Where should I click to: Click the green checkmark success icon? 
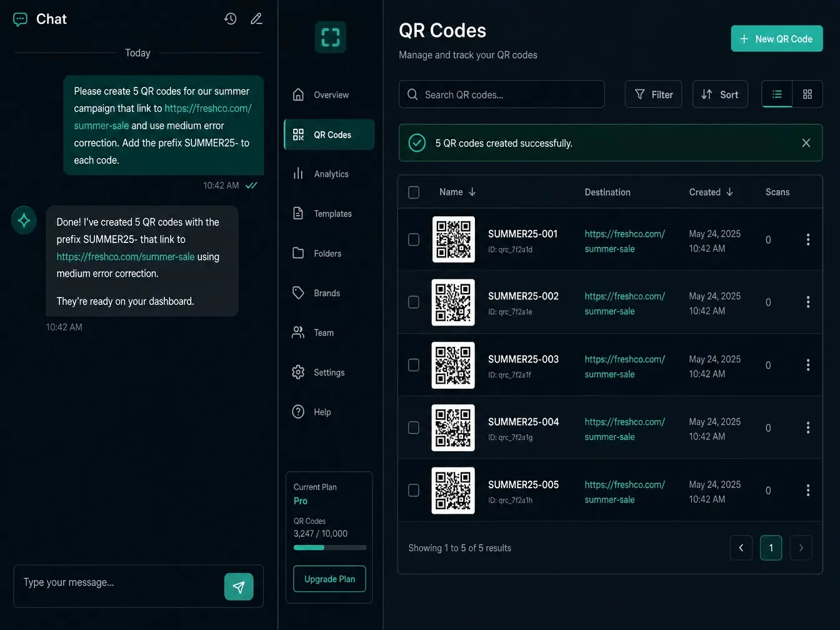[417, 143]
